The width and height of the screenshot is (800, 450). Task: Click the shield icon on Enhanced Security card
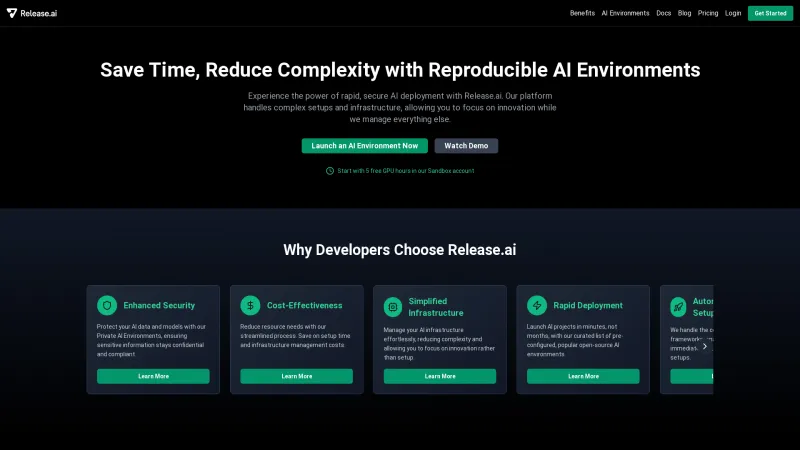(x=107, y=306)
